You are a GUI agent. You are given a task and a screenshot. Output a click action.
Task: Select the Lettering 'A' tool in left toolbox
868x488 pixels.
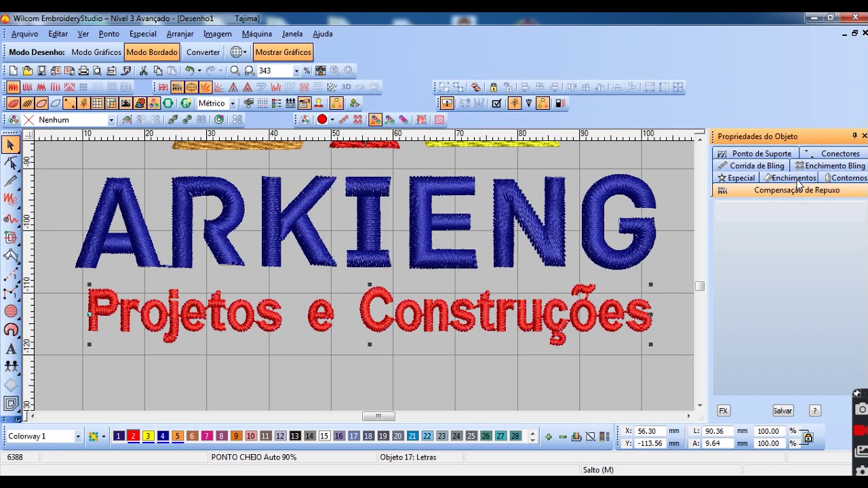click(x=11, y=349)
